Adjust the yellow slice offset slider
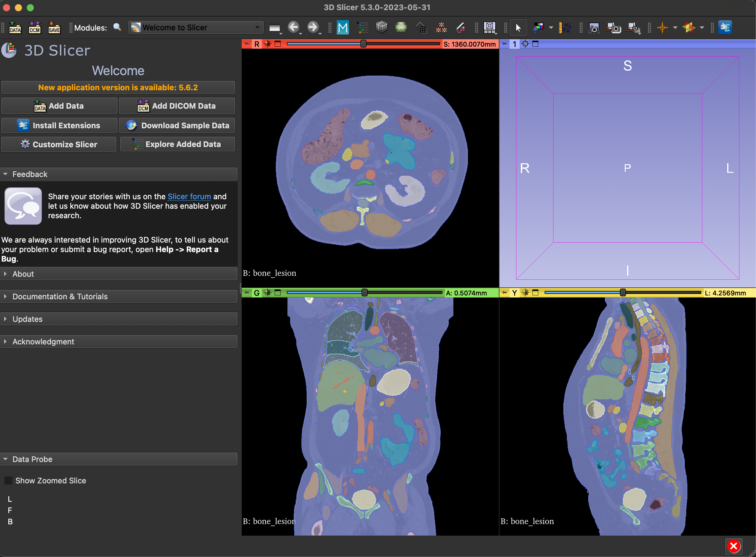This screenshot has height=557, width=756. point(623,293)
